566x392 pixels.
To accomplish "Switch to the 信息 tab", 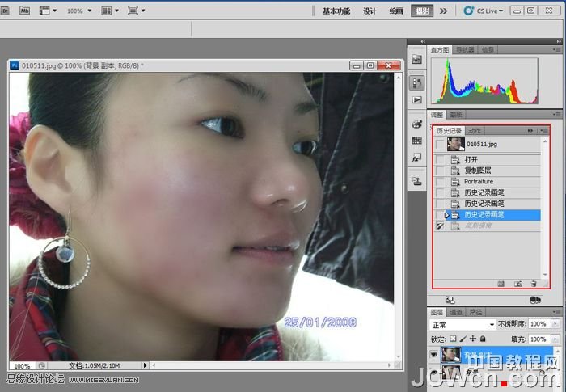I will coord(488,50).
